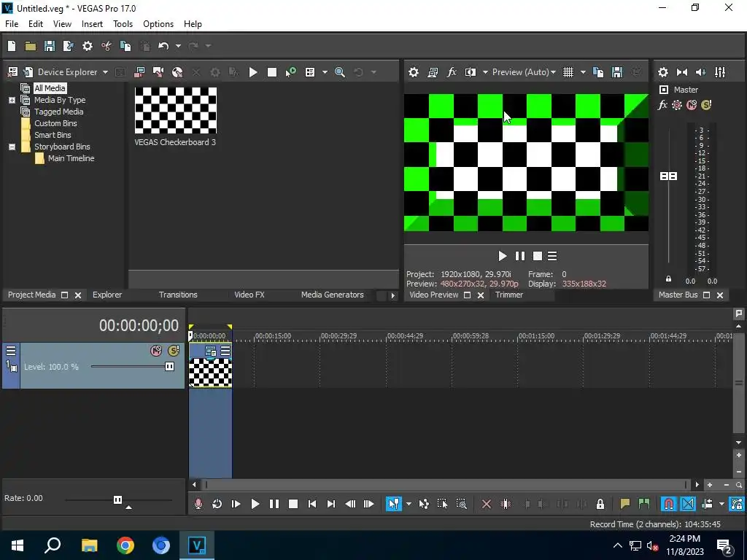The width and height of the screenshot is (747, 560).
Task: Start preview in Project Media toolbar
Action: [253, 72]
